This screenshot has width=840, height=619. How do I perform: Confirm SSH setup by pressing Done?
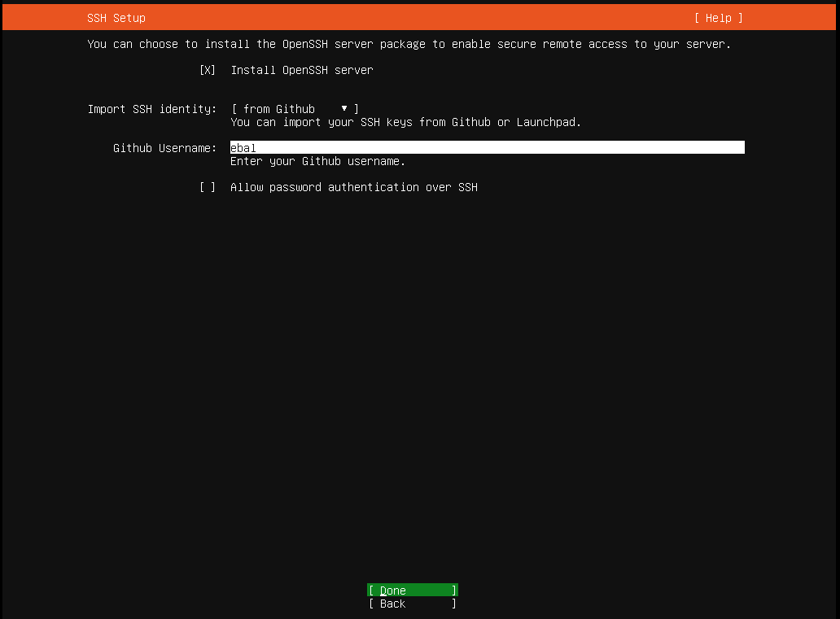[411, 590]
